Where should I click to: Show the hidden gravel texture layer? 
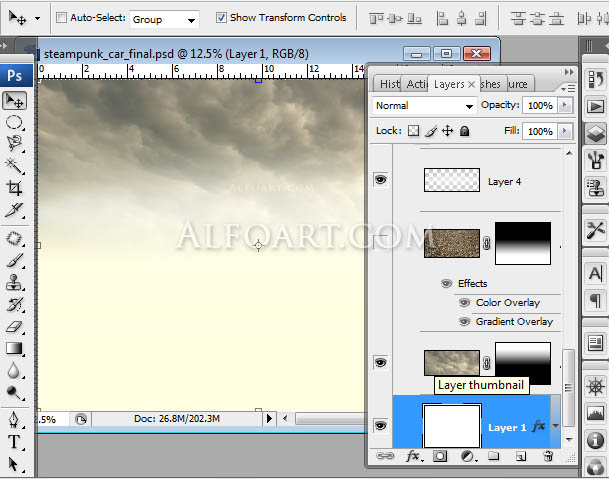point(381,242)
